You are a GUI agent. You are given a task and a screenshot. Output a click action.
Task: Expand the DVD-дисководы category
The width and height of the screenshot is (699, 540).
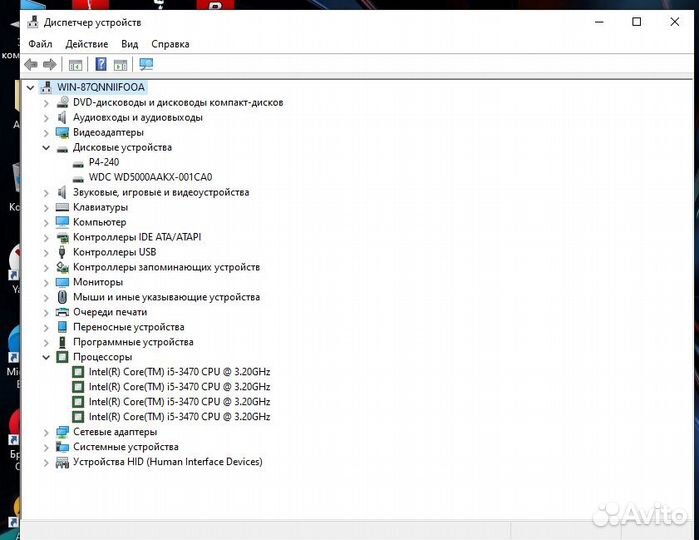pos(46,103)
